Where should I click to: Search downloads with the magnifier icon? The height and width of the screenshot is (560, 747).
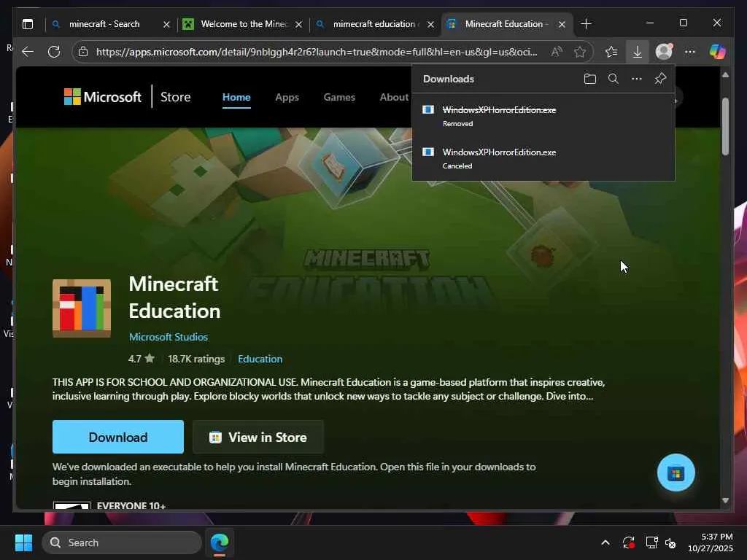pos(613,79)
